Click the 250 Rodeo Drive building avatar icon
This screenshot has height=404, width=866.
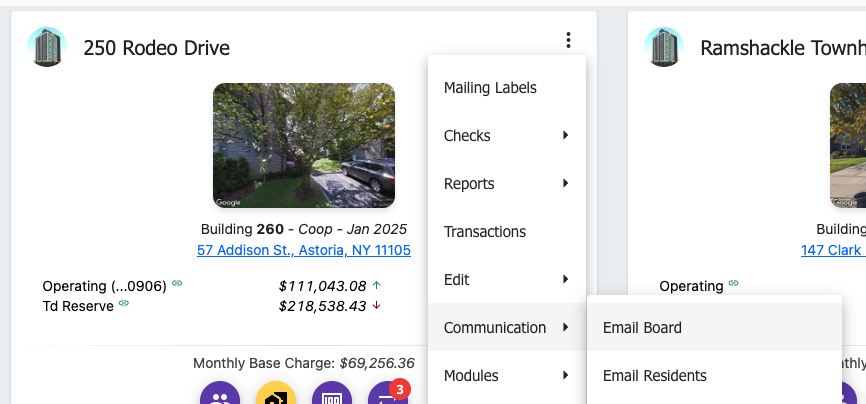click(x=47, y=47)
